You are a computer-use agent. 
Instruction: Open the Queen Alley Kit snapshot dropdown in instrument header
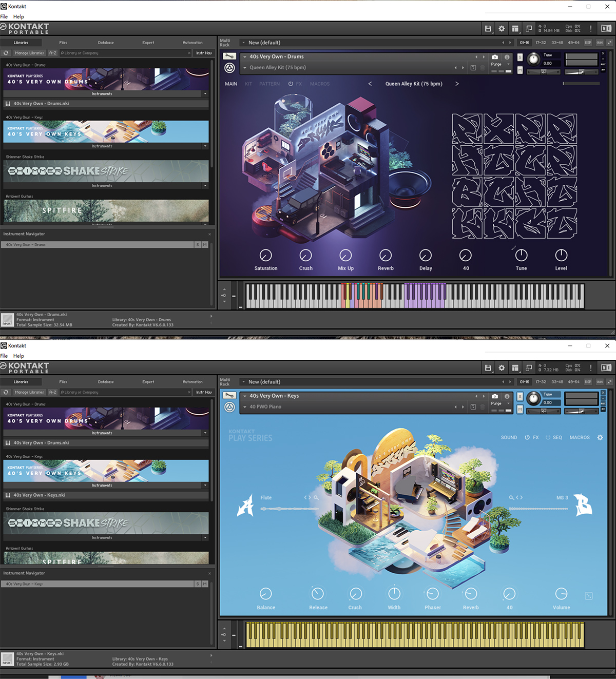coord(245,68)
